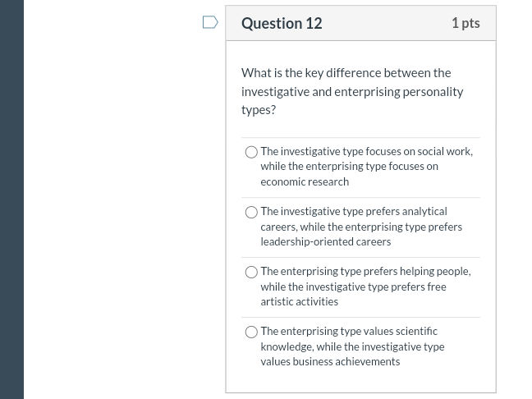Click the answer text starting "The enterprising type prefers"
Image resolution: width=532 pixels, height=399 pixels.
(x=365, y=271)
